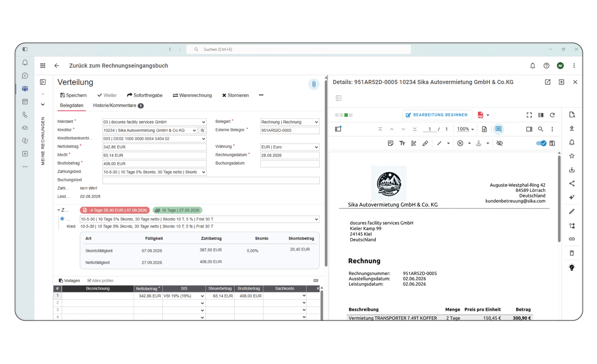This screenshot has height=364, width=597.
Task: Open the more actions ellipsis menu
Action: 261,95
